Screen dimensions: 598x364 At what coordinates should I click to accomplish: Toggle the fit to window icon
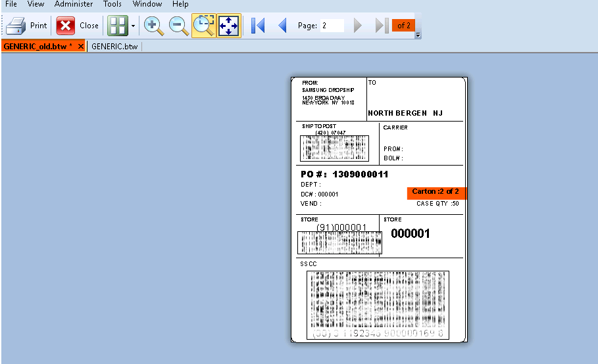[x=229, y=26]
